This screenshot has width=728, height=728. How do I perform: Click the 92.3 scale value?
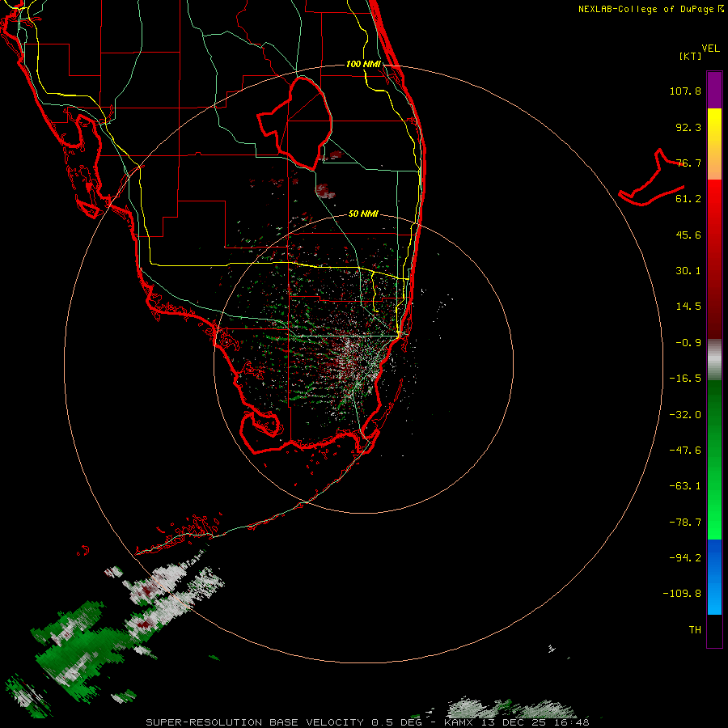coord(688,127)
